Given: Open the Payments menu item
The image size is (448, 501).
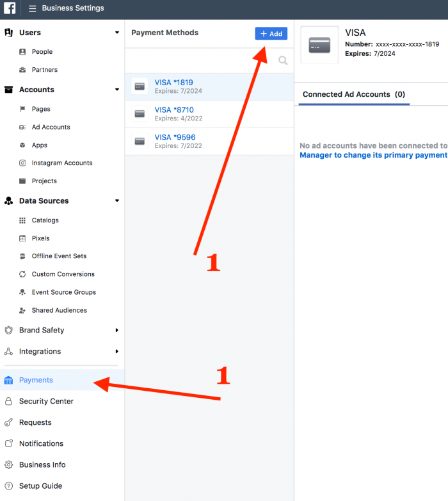Looking at the screenshot, I should [36, 381].
